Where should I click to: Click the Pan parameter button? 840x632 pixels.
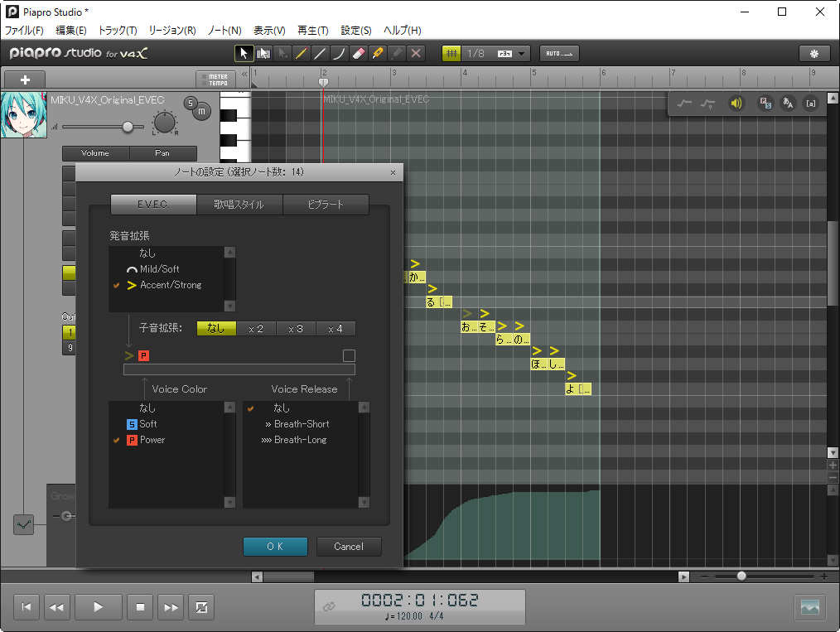162,153
